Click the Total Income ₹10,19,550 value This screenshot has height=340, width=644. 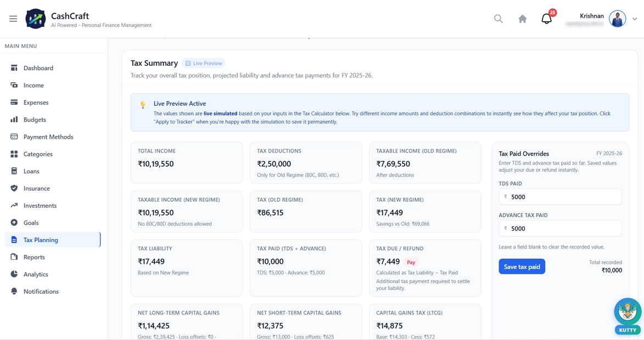(x=156, y=164)
